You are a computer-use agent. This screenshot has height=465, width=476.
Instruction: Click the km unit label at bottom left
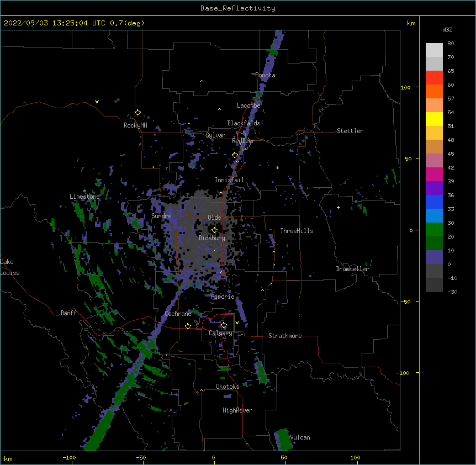pyautogui.click(x=8, y=458)
